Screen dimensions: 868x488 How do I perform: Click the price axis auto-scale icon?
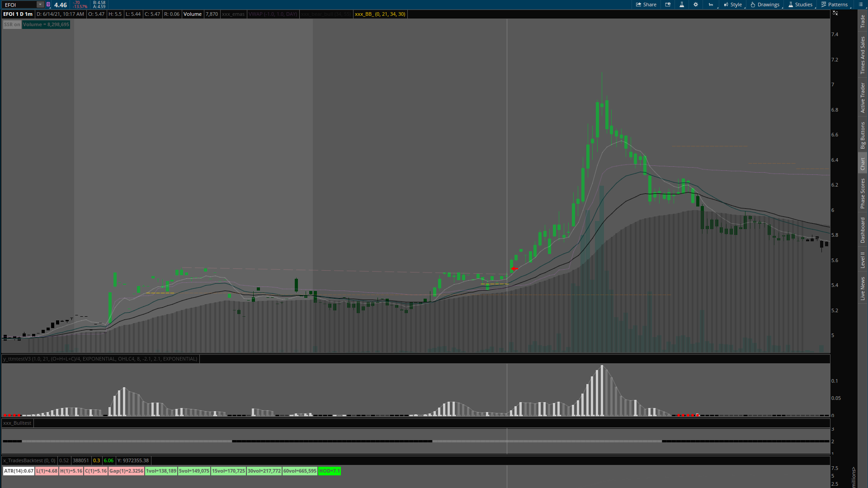coord(835,13)
